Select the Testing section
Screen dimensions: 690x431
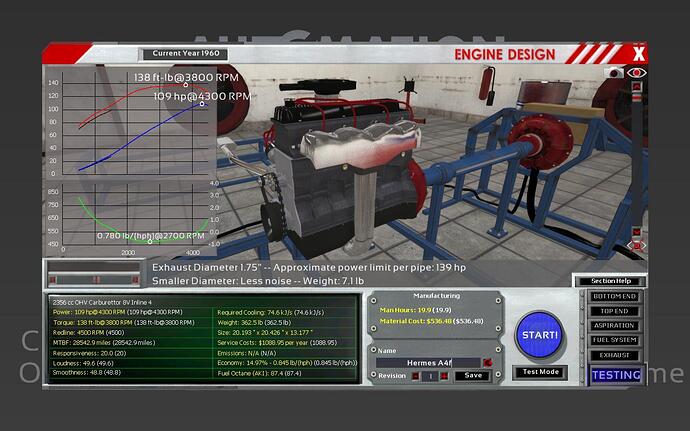click(613, 375)
